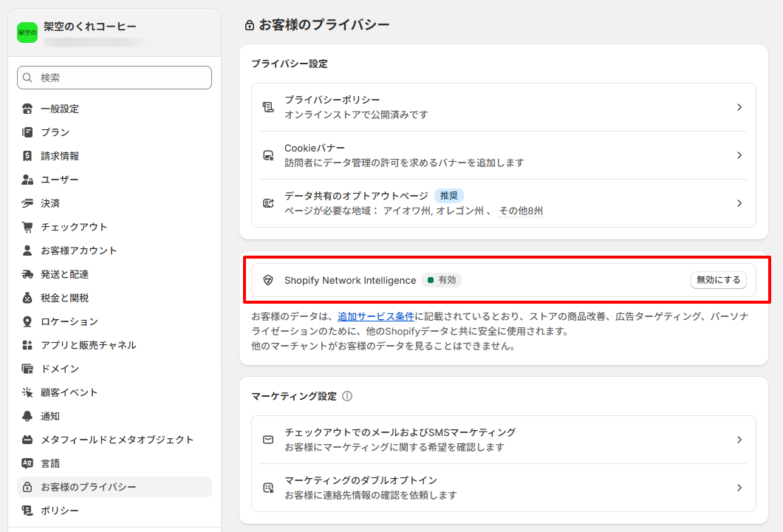Click the その他8州 regions link
The height and width of the screenshot is (532, 783).
[x=521, y=211]
